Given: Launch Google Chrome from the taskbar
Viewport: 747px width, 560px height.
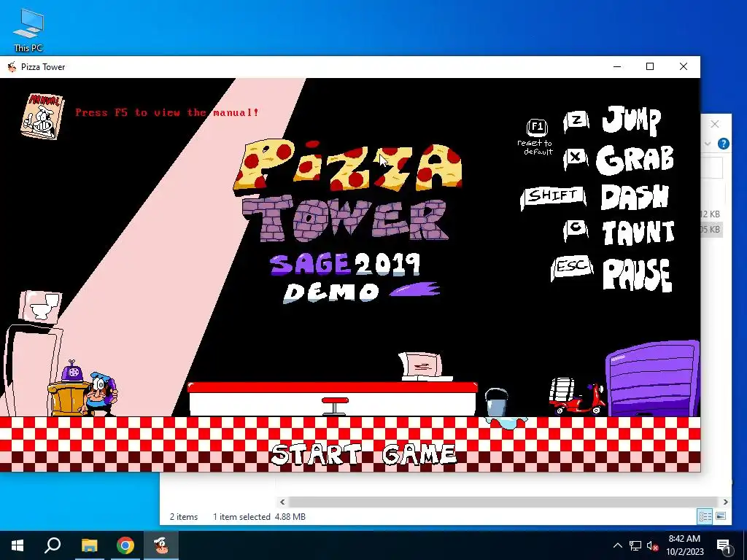Looking at the screenshot, I should [x=125, y=545].
